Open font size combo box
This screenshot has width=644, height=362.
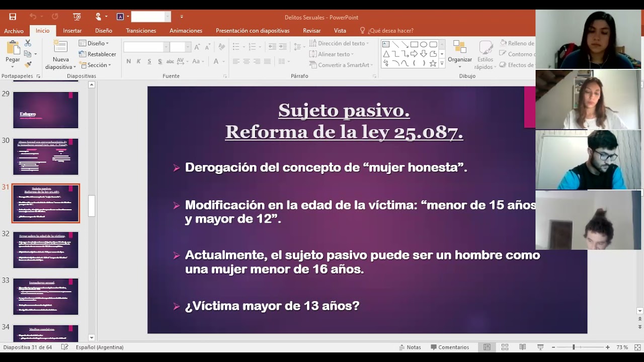pyautogui.click(x=180, y=47)
